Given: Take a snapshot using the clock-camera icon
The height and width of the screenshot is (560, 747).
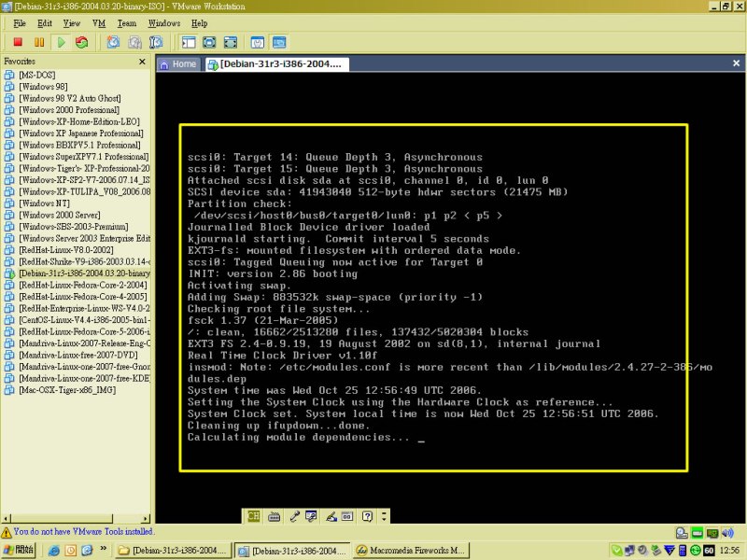Looking at the screenshot, I should 113,42.
